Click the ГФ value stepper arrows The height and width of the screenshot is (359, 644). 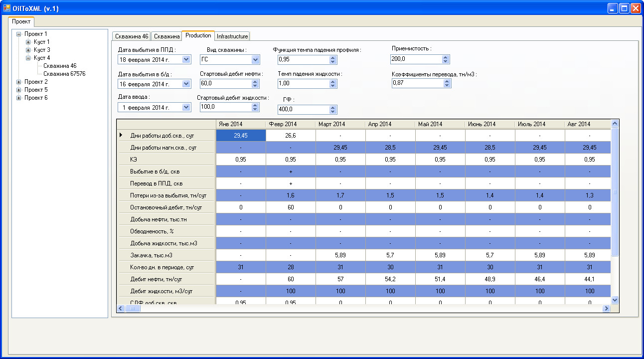coord(333,109)
